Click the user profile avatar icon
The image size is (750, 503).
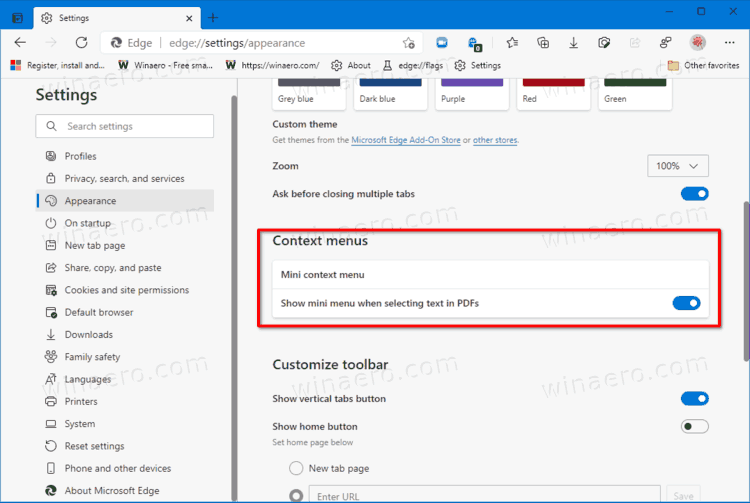[698, 43]
